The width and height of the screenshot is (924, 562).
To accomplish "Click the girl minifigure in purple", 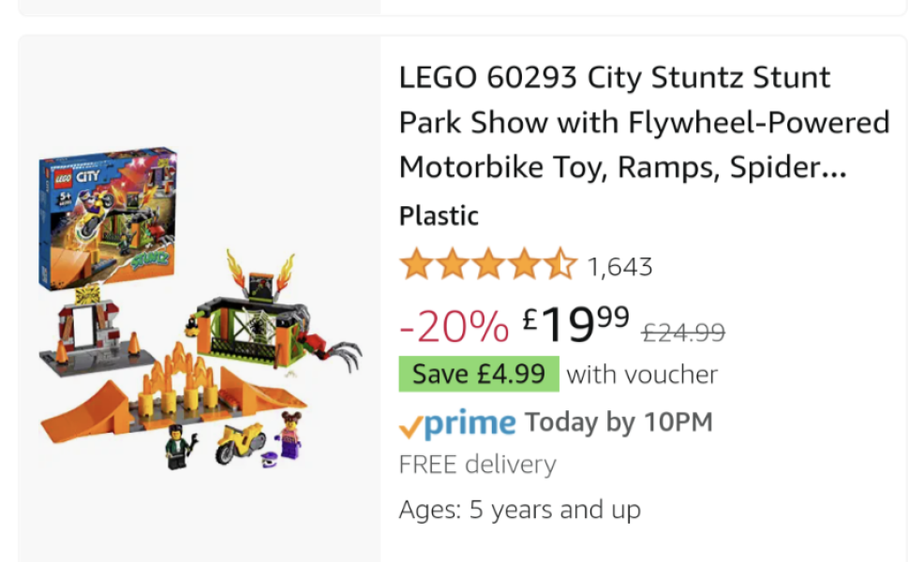I will pos(289,438).
